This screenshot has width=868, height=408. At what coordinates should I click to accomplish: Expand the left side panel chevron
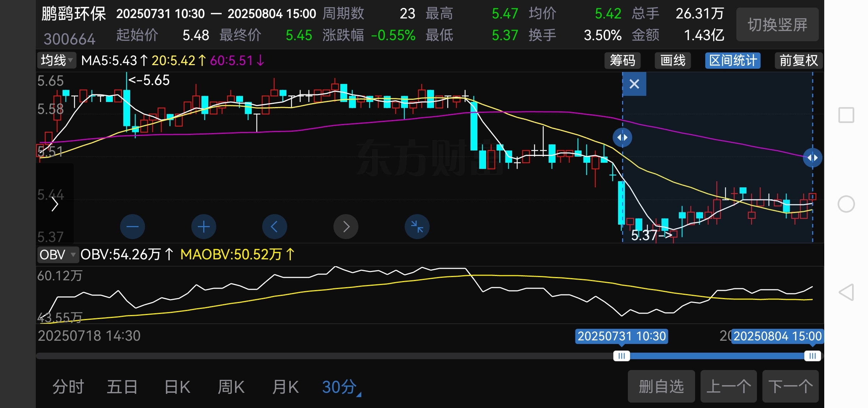coord(55,204)
